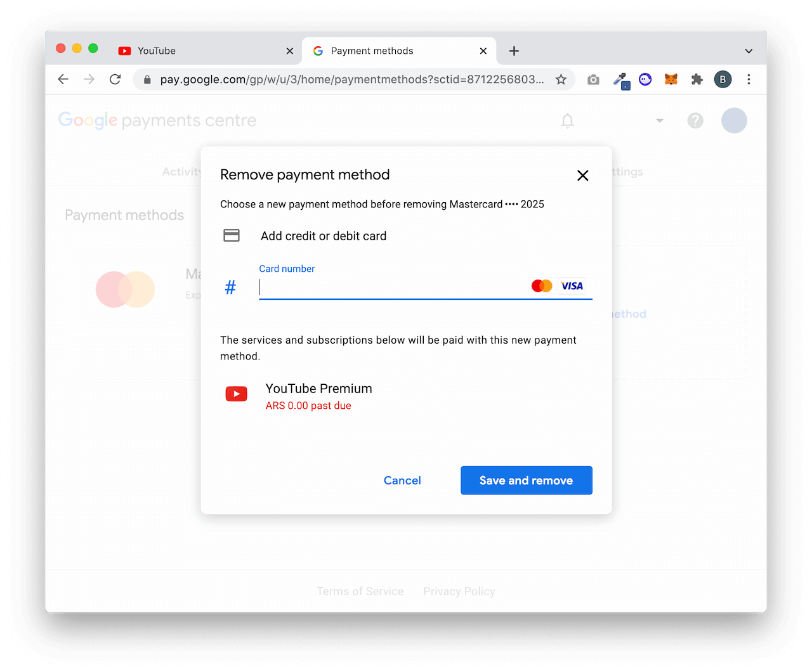Close the Remove payment method dialog
This screenshot has width=812, height=672.
[582, 176]
